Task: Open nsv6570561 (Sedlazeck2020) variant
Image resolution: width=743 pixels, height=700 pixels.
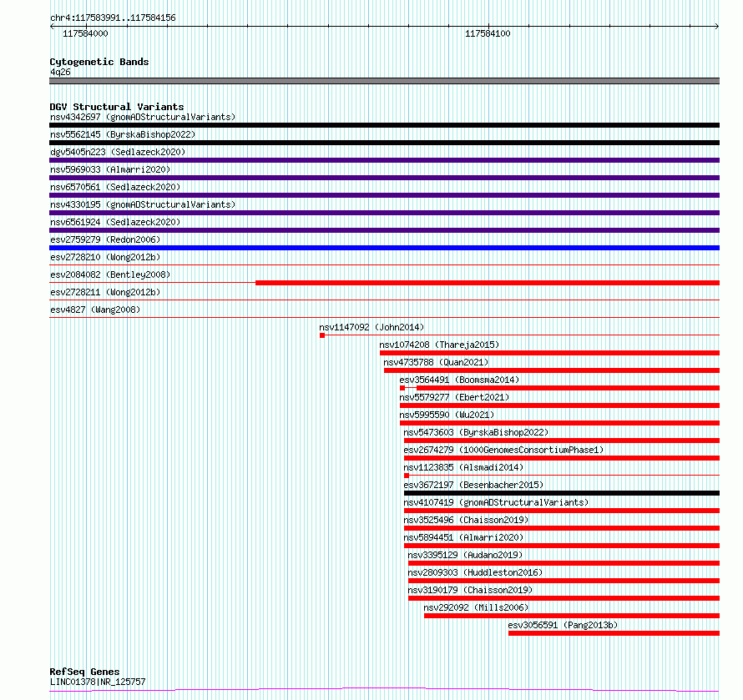Action: 115,187
